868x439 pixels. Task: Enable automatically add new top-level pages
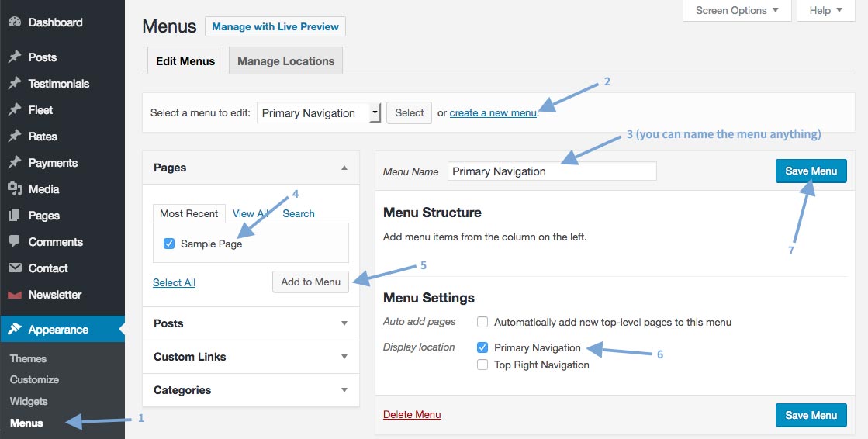pyautogui.click(x=482, y=322)
